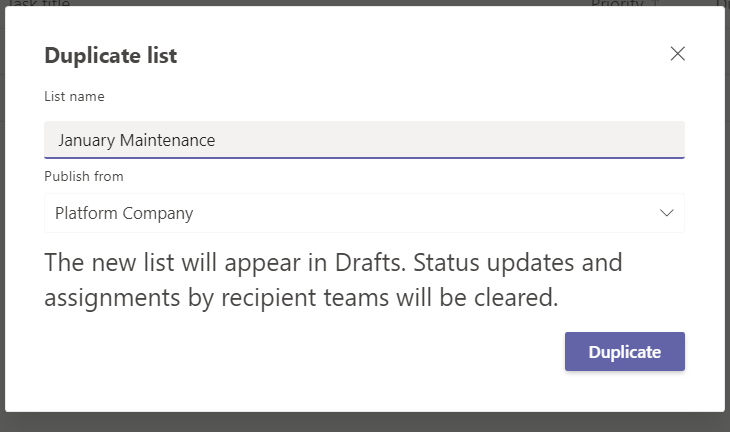Screen dimensions: 730x432
Task: Click the word "January" in the name field
Action: click(x=86, y=140)
